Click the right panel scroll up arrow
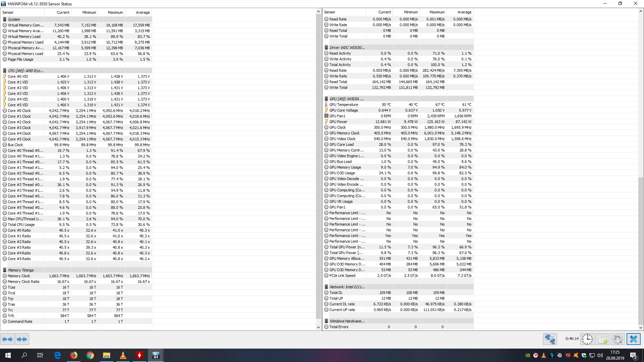The image size is (644, 362). (x=641, y=11)
